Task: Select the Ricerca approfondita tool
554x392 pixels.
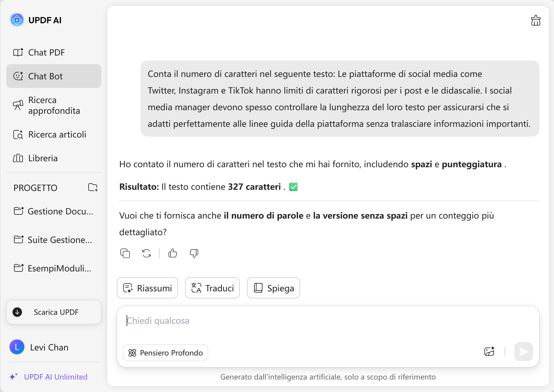Action: (53, 105)
